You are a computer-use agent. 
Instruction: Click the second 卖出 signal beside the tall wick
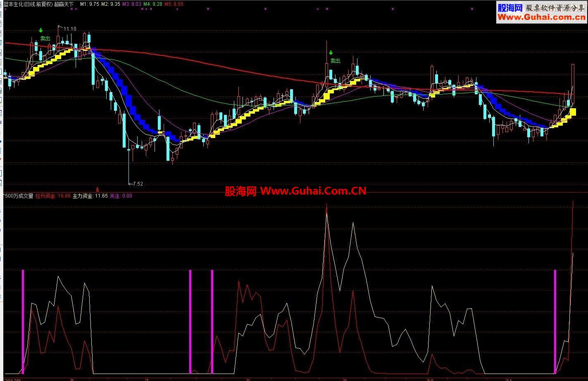coord(335,61)
